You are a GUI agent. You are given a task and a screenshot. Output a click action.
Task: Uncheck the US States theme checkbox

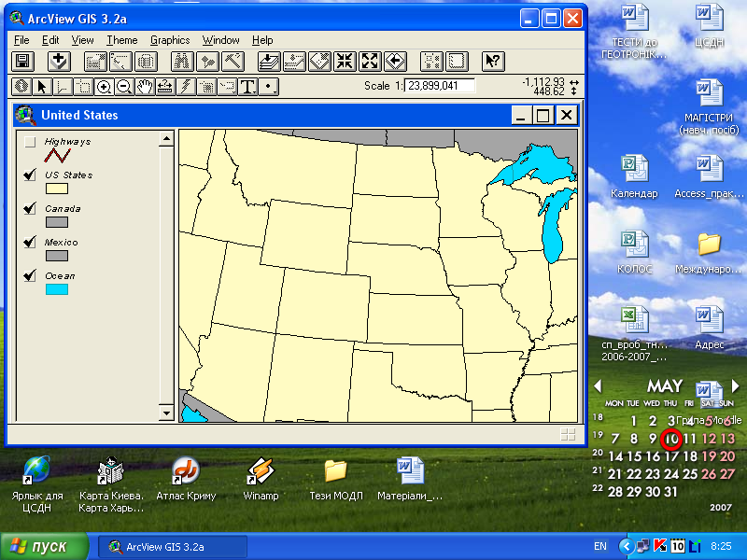coord(30,175)
